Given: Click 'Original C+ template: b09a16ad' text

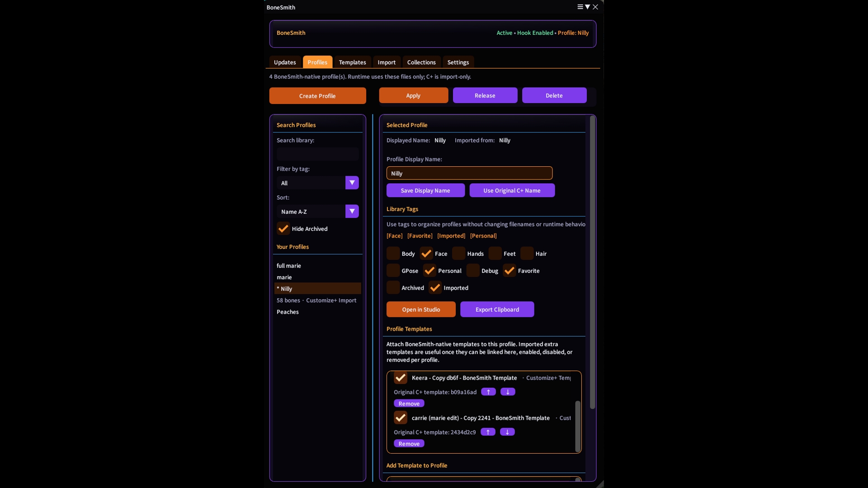Looking at the screenshot, I should [435, 392].
